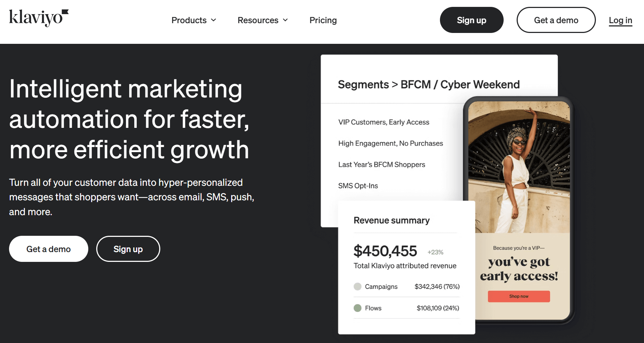Click the you've got early access headline
The height and width of the screenshot is (343, 644).
click(x=519, y=268)
